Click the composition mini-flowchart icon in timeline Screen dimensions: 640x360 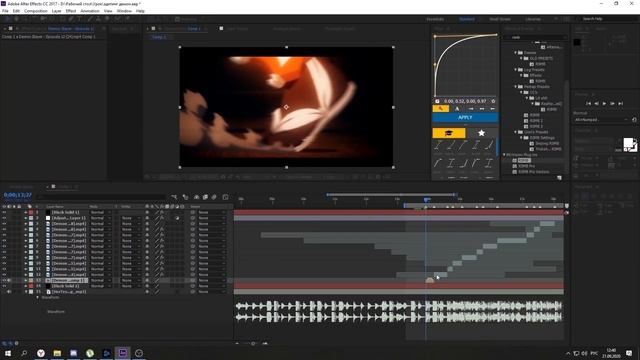coord(174,197)
